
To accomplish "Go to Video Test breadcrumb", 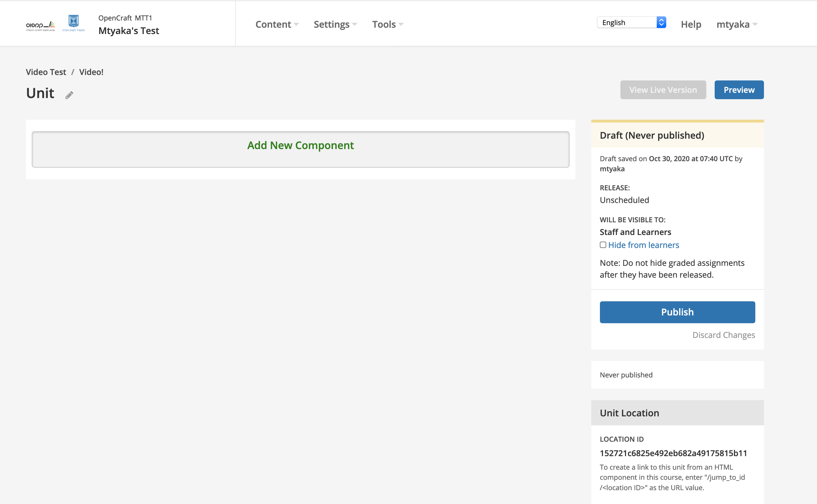I will click(46, 72).
